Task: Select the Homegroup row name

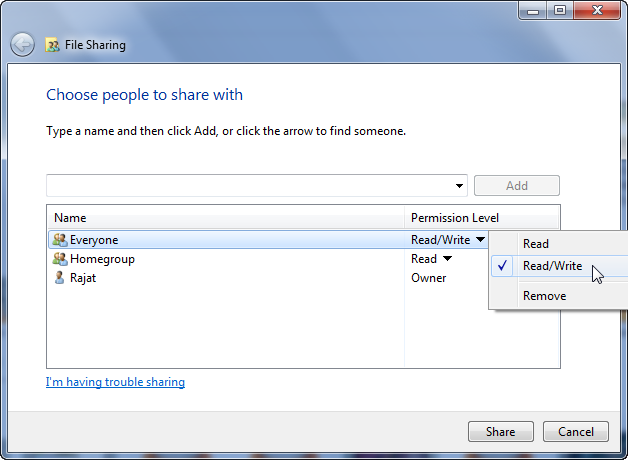Action: coord(103,259)
